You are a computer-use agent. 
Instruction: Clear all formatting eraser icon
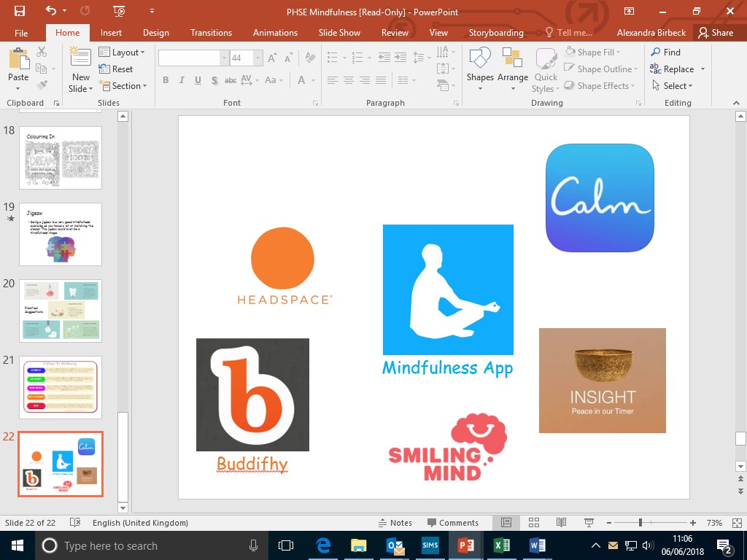(310, 58)
